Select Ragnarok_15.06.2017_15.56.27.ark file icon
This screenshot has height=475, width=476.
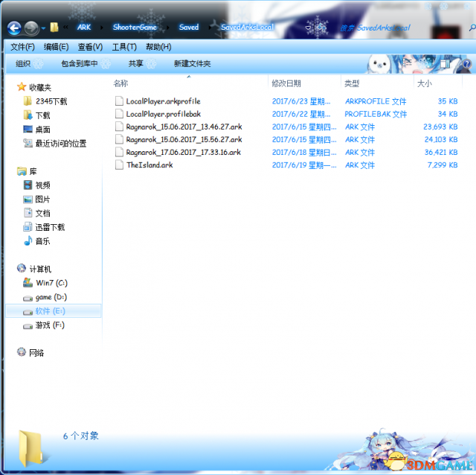(x=119, y=139)
